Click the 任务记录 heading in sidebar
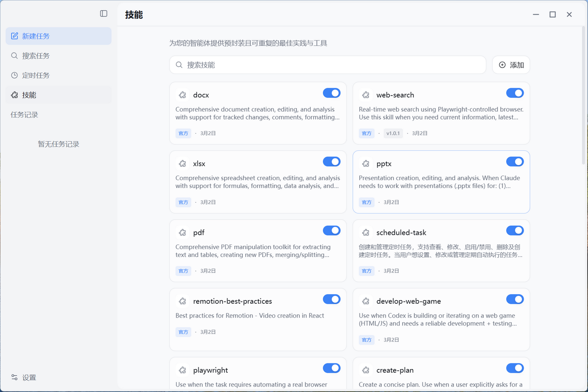Viewport: 588px width, 392px height. (x=24, y=115)
